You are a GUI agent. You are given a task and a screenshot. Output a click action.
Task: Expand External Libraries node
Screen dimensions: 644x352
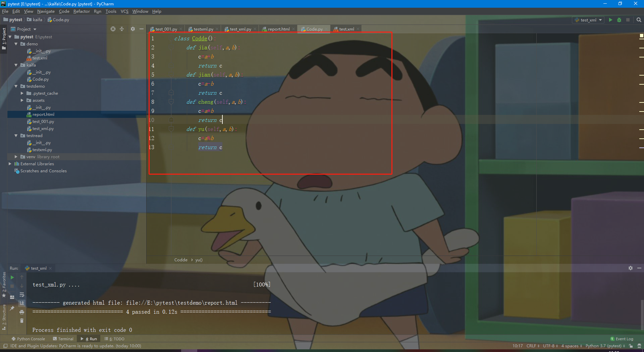10,164
